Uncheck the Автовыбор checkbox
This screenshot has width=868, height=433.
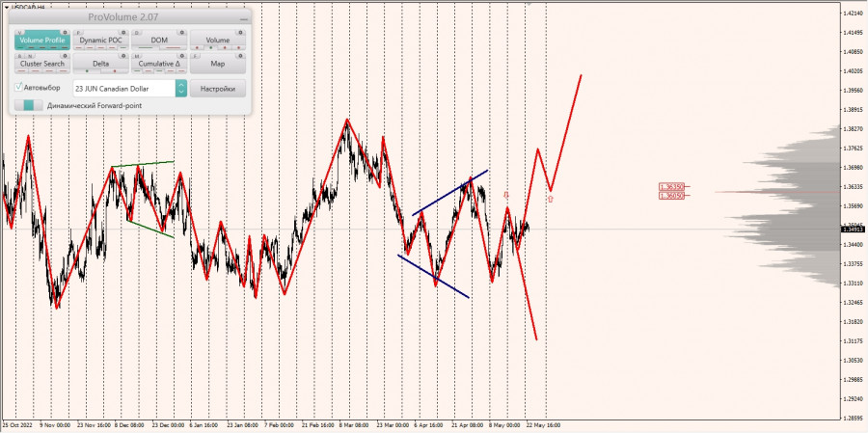coord(19,87)
